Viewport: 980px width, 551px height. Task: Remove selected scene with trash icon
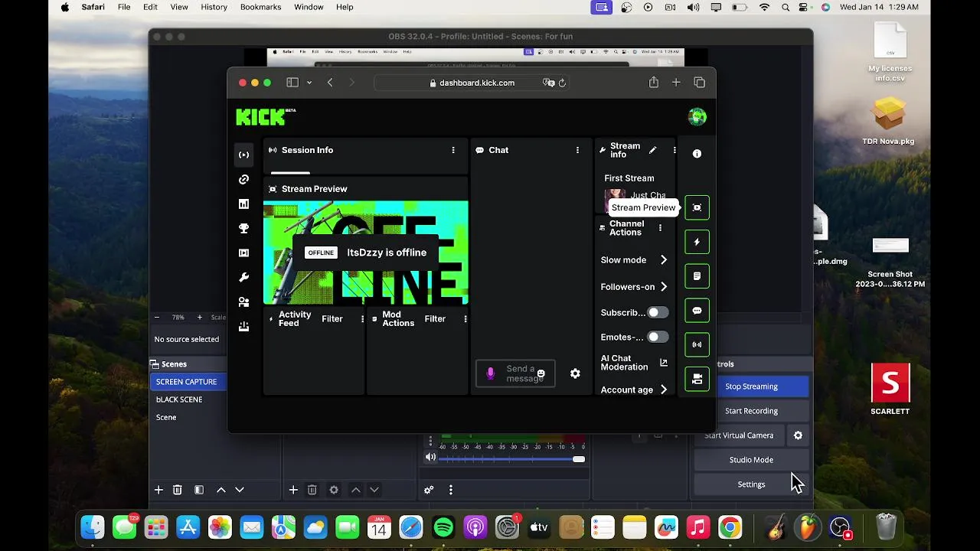(x=178, y=490)
